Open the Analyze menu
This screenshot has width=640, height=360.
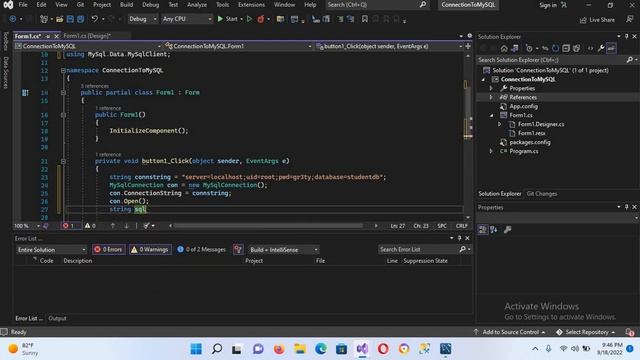[197, 5]
